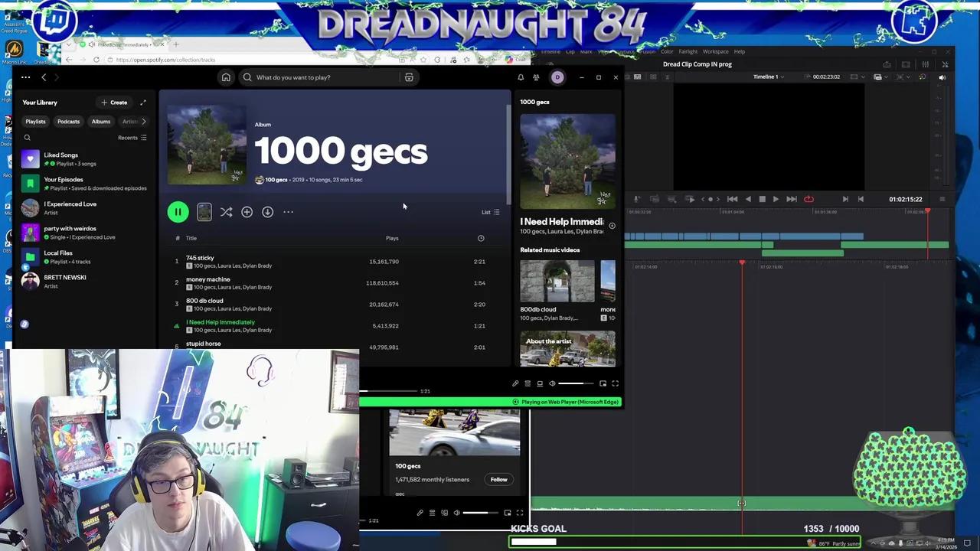
Task: Select the track I Need Help Immediately
Action: 220,322
